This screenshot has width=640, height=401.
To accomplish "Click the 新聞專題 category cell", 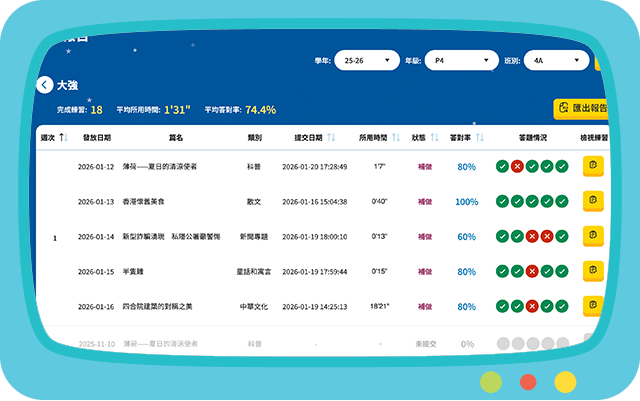I will click(x=254, y=237).
